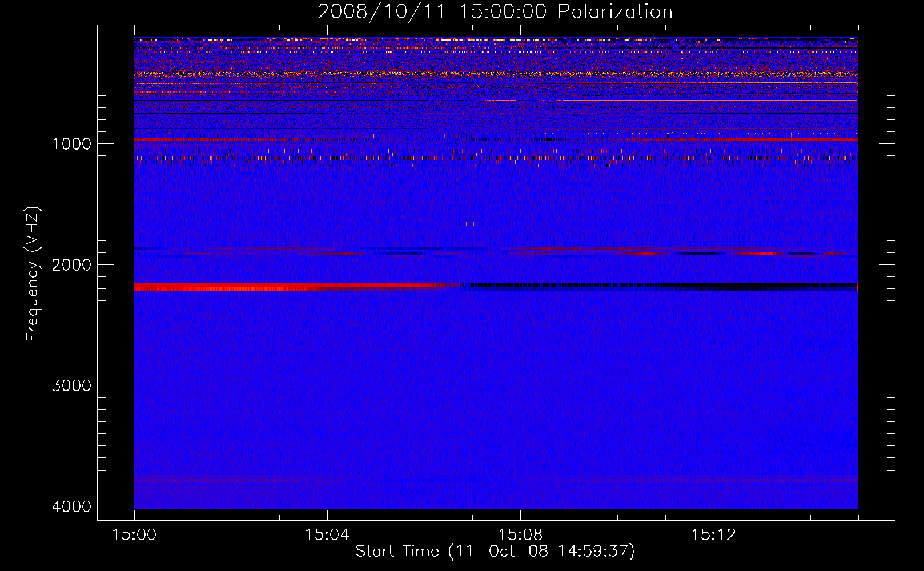The height and width of the screenshot is (571, 924).
Task: Click the 15:00 time tick label
Action: (x=134, y=535)
